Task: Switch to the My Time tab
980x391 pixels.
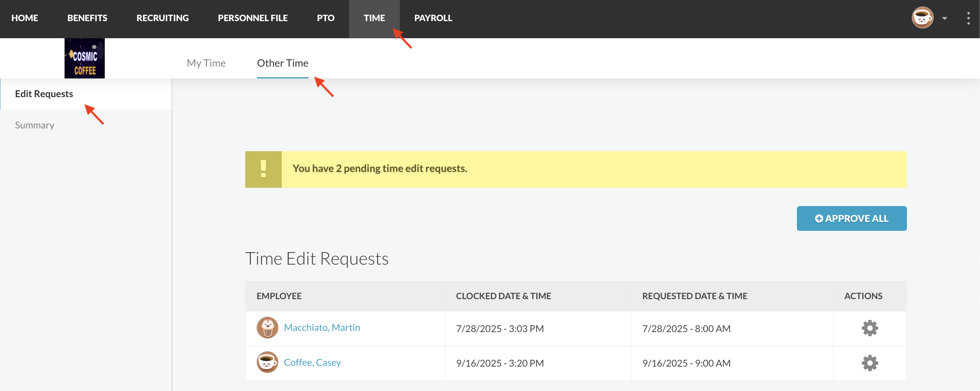Action: [x=206, y=63]
